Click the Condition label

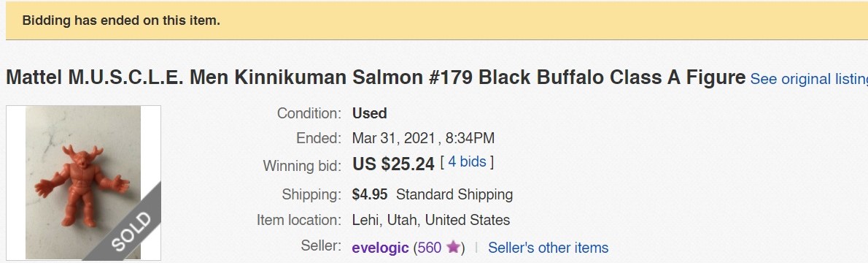pos(309,113)
